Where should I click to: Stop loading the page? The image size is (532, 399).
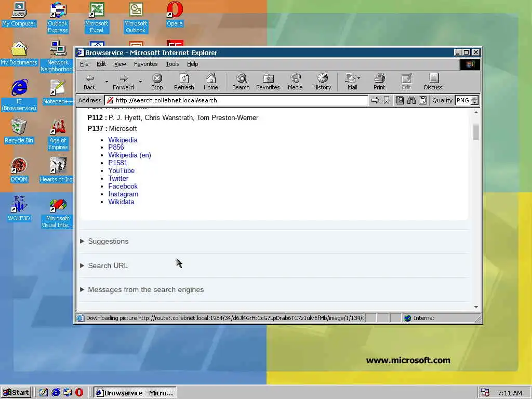tap(157, 82)
